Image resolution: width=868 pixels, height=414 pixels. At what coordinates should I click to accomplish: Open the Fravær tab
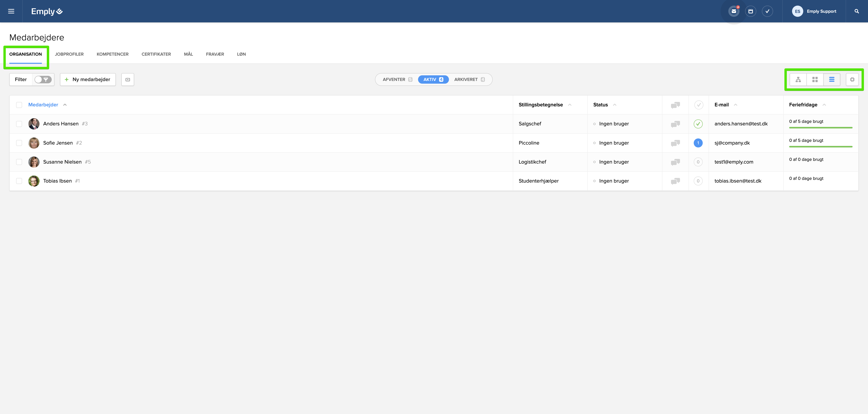point(215,54)
